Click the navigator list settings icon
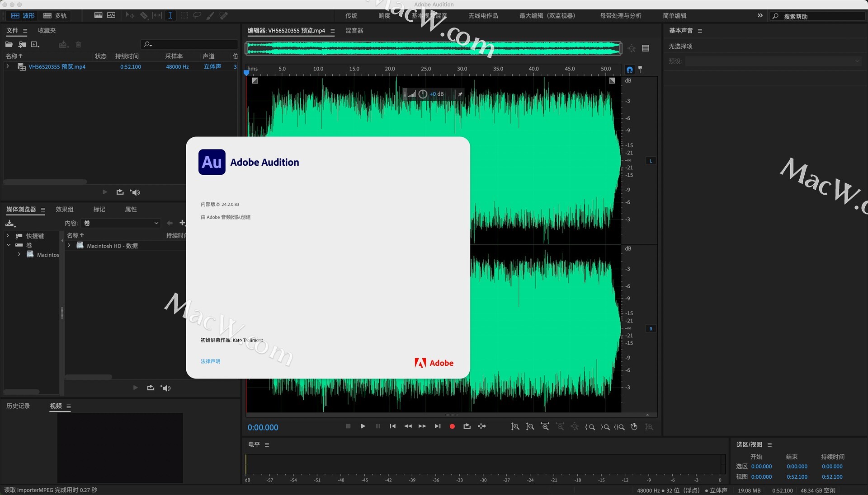The image size is (868, 495). 646,48
